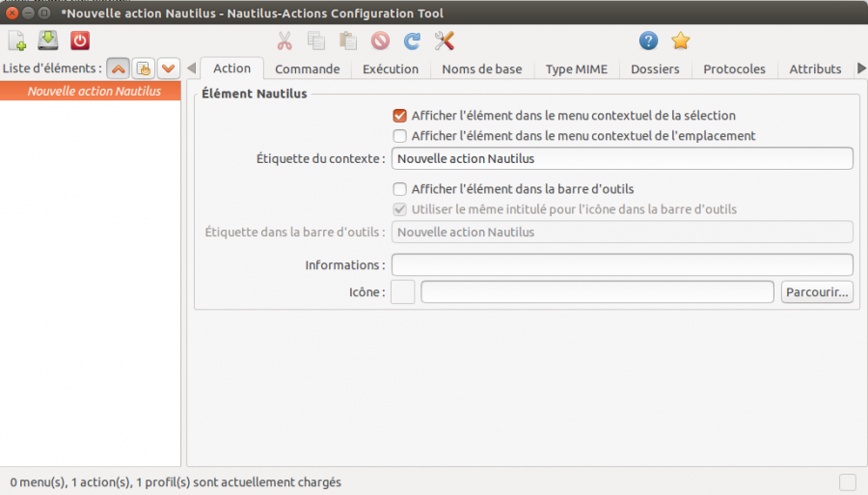868x495 pixels.
Task: Click the green save download icon
Action: tap(48, 41)
